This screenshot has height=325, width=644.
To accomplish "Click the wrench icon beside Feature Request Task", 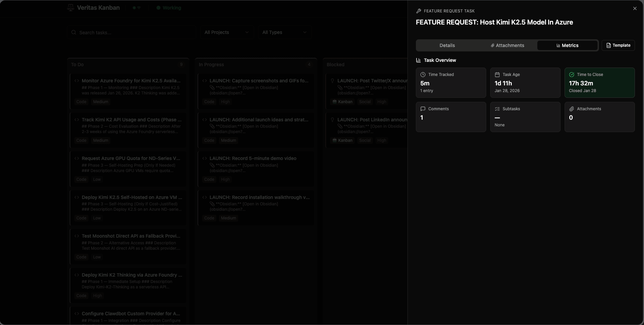I will 419,11.
